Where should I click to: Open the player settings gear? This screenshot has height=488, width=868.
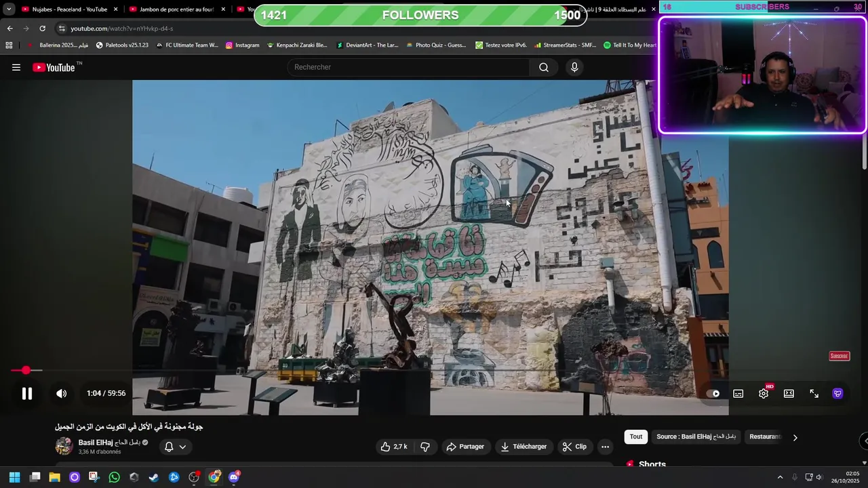[764, 394]
